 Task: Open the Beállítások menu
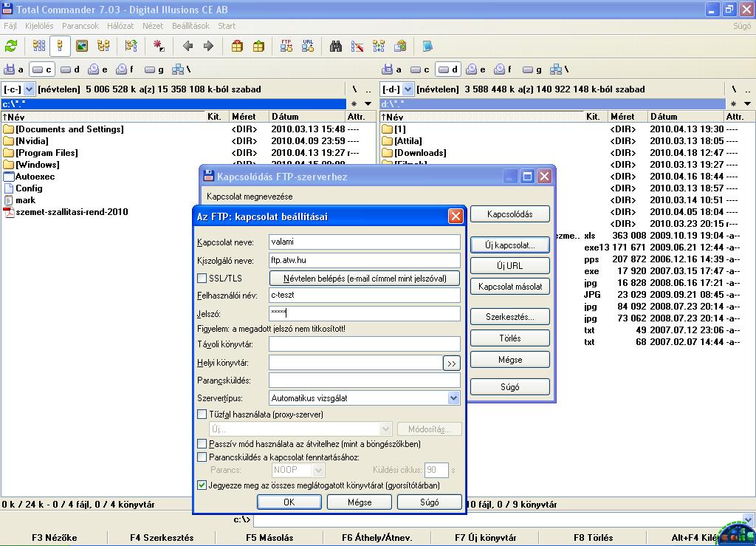[x=191, y=26]
